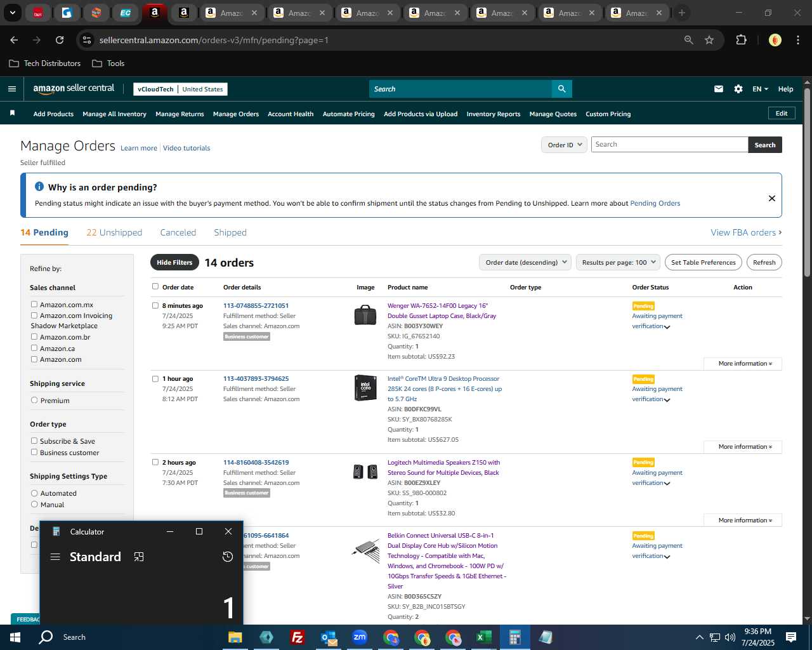Image resolution: width=812 pixels, height=650 pixels.
Task: Open FileZilla from taskbar
Action: pyautogui.click(x=297, y=637)
